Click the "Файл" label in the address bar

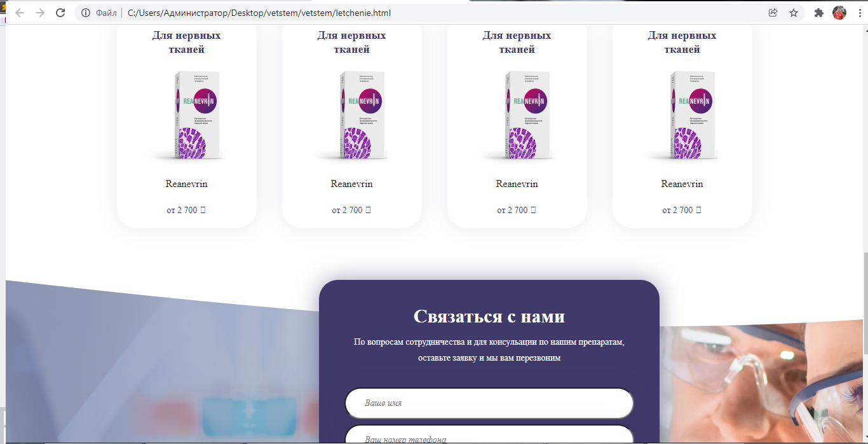tap(106, 13)
